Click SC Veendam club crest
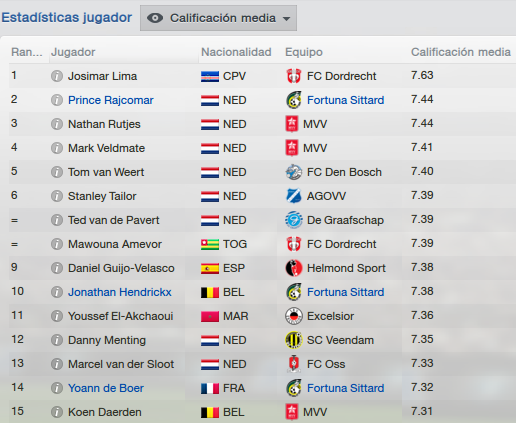The width and height of the screenshot is (516, 423). 294,340
